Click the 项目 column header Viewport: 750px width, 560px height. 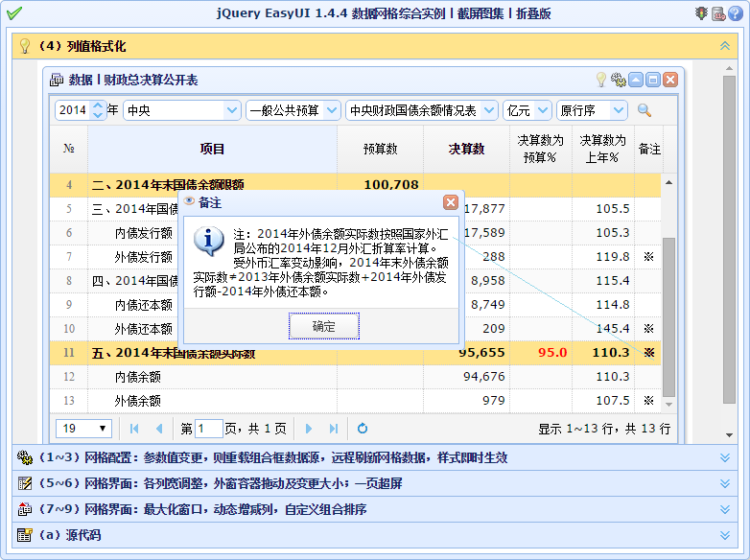coord(212,149)
